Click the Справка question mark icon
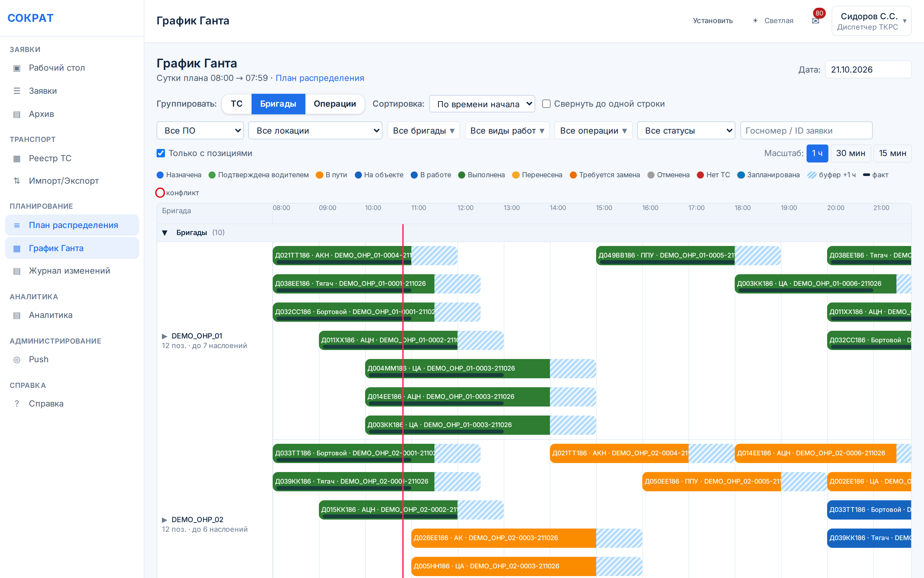The width and height of the screenshot is (924, 578). (17, 404)
